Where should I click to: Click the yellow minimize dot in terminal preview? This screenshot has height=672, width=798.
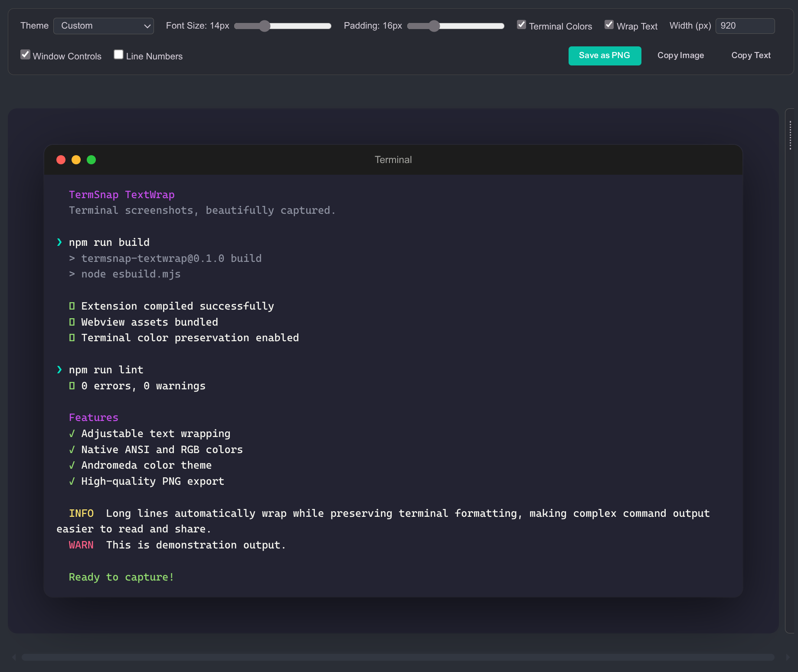tap(76, 160)
